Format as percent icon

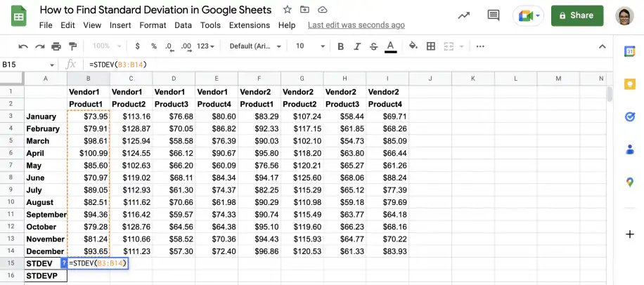coord(153,46)
